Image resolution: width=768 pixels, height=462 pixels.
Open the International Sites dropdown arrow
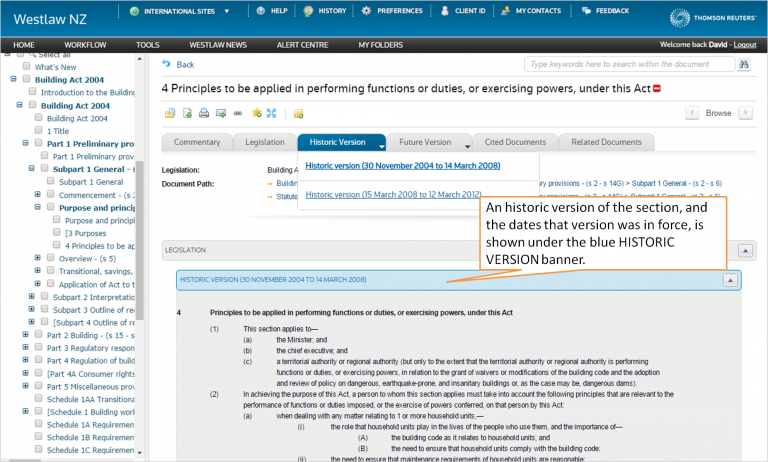click(x=226, y=11)
